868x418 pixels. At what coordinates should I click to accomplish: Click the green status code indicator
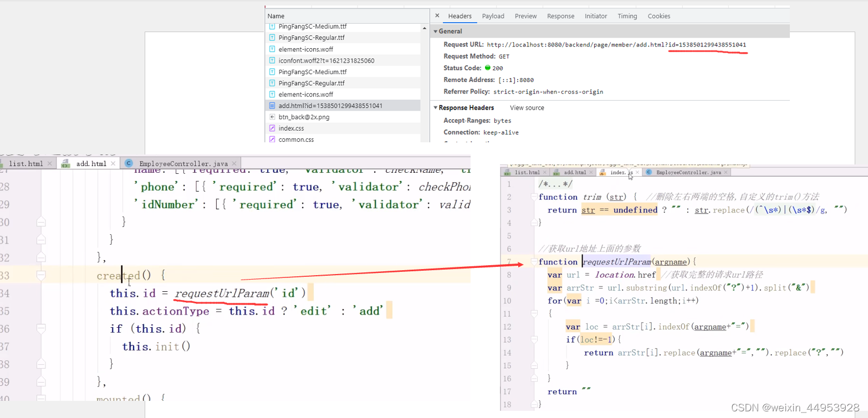(488, 68)
